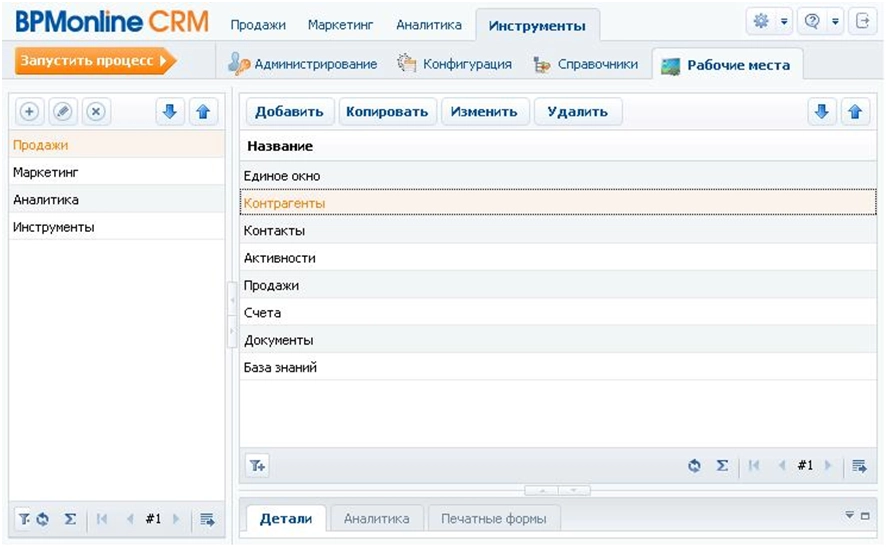The image size is (888, 549).
Task: Select the Рабочие места tab
Action: point(727,65)
